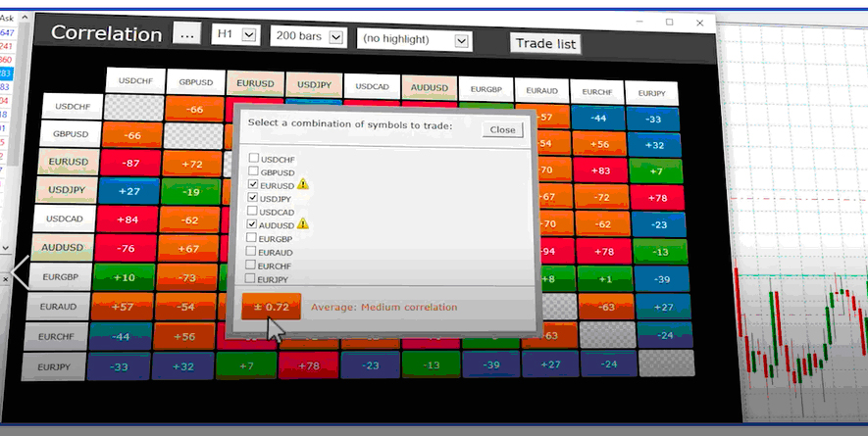Select the EURAUD row header
The height and width of the screenshot is (436, 868).
click(x=58, y=307)
